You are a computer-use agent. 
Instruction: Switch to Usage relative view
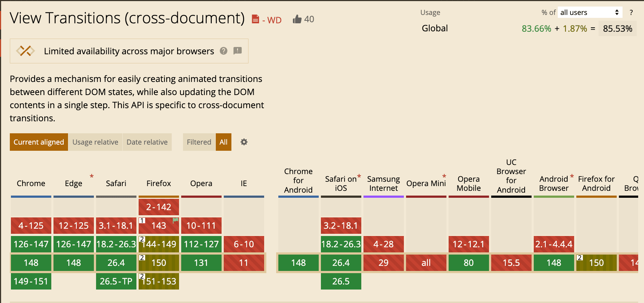click(95, 142)
